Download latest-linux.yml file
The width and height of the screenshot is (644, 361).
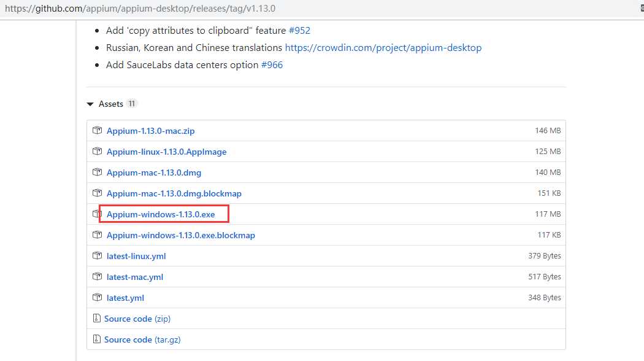click(x=136, y=256)
